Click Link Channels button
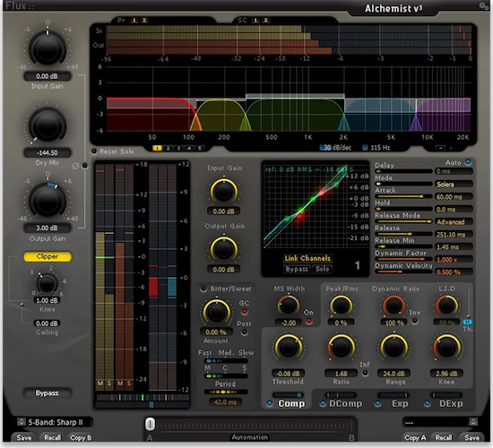Screen dimensions: 493x448 click(x=307, y=258)
